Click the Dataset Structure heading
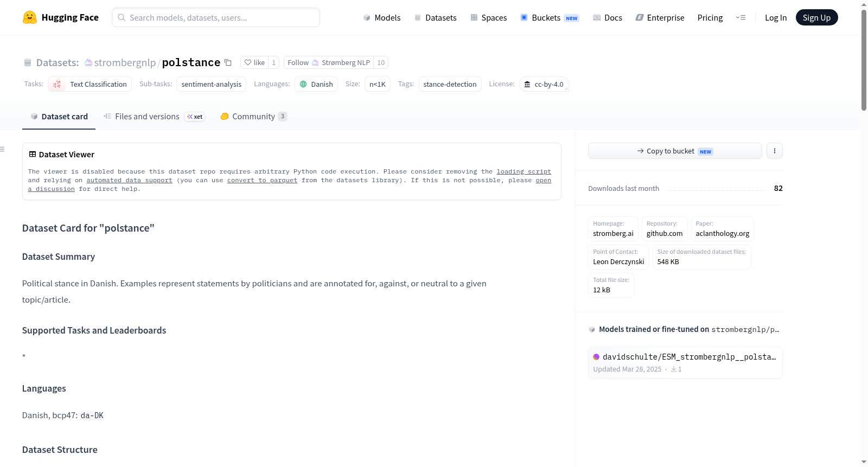 pyautogui.click(x=60, y=450)
